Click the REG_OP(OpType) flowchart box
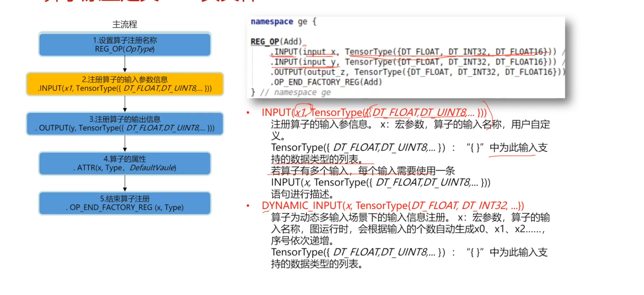This screenshot has height=295, width=644. [x=125, y=44]
